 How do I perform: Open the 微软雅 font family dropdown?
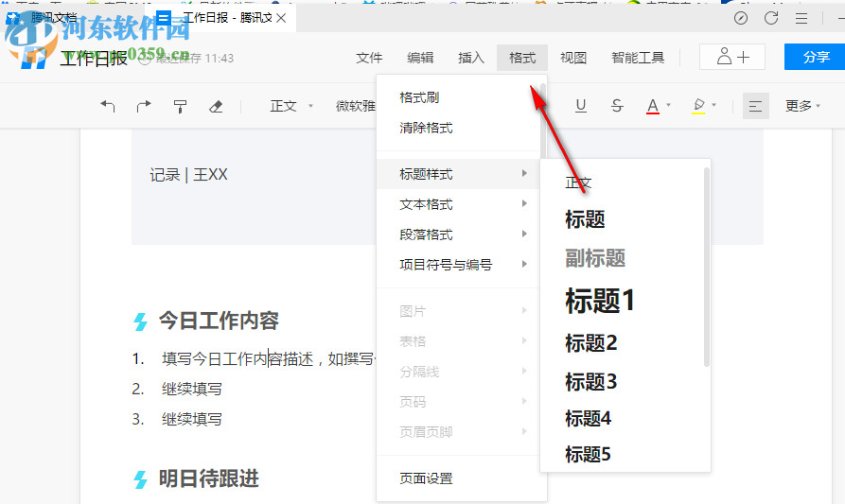click(x=356, y=106)
